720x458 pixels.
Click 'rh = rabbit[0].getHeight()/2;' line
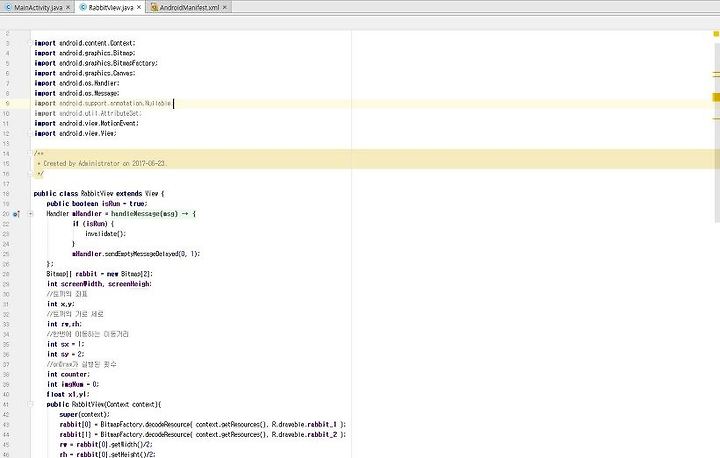tap(107, 454)
